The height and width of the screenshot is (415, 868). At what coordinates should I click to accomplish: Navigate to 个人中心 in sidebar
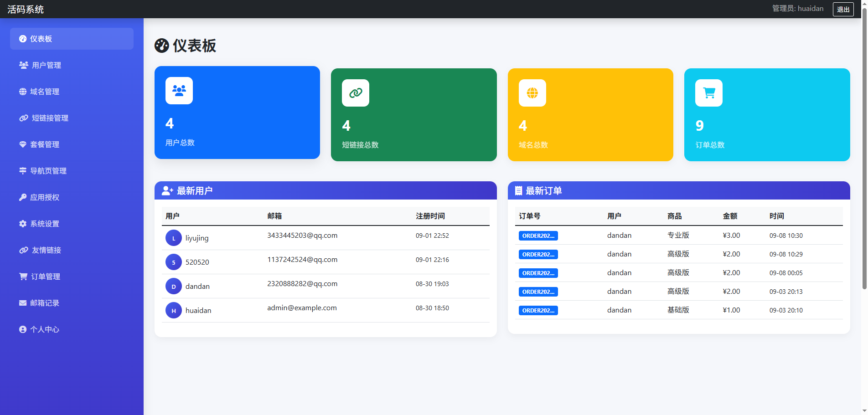pos(44,329)
